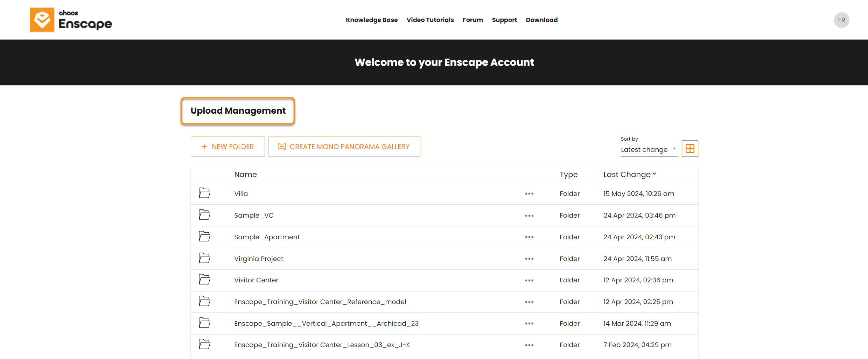Screen dimensions: 868x359
Task: Open the Knowledge Base menu item
Action: 372,20
